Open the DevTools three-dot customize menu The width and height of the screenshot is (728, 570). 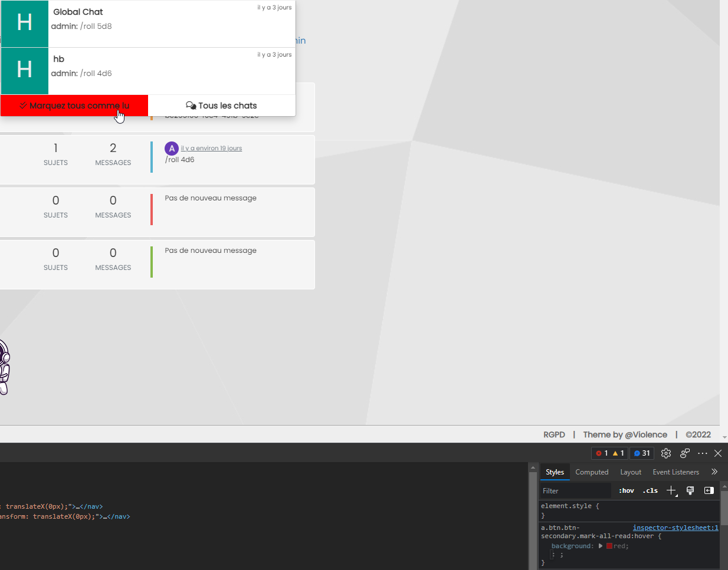coord(702,453)
